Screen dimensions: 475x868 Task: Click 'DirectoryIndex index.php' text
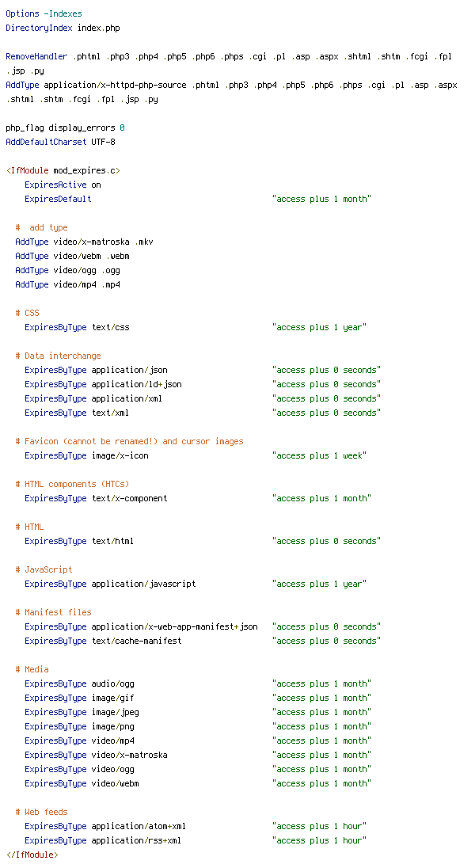[63, 28]
